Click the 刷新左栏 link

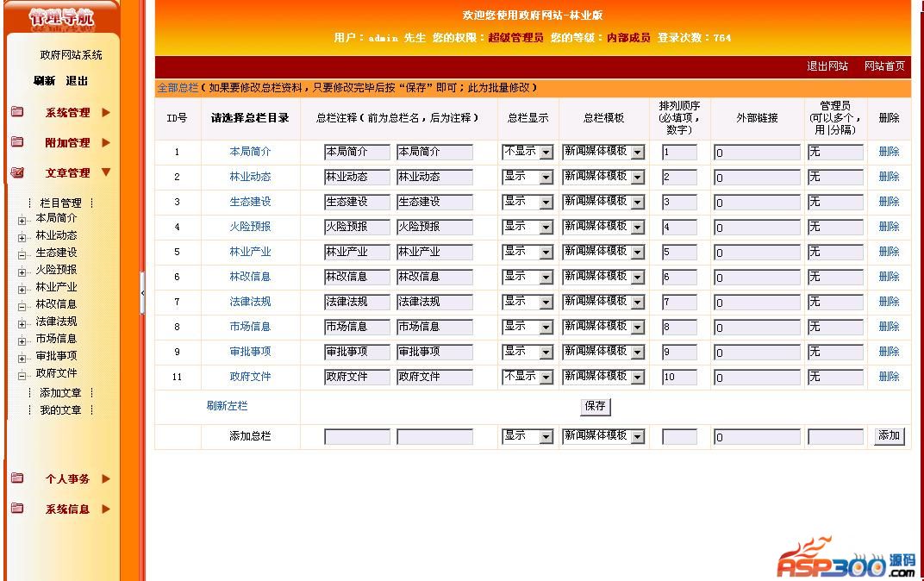[x=227, y=406]
